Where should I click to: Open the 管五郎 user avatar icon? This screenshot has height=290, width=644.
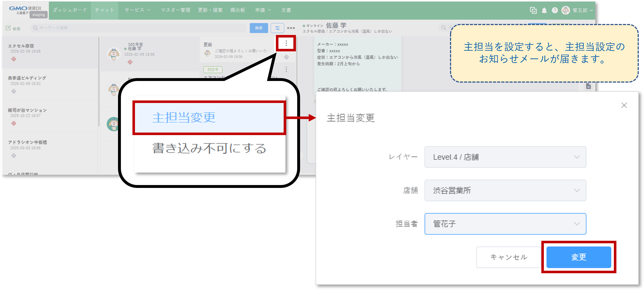point(566,10)
